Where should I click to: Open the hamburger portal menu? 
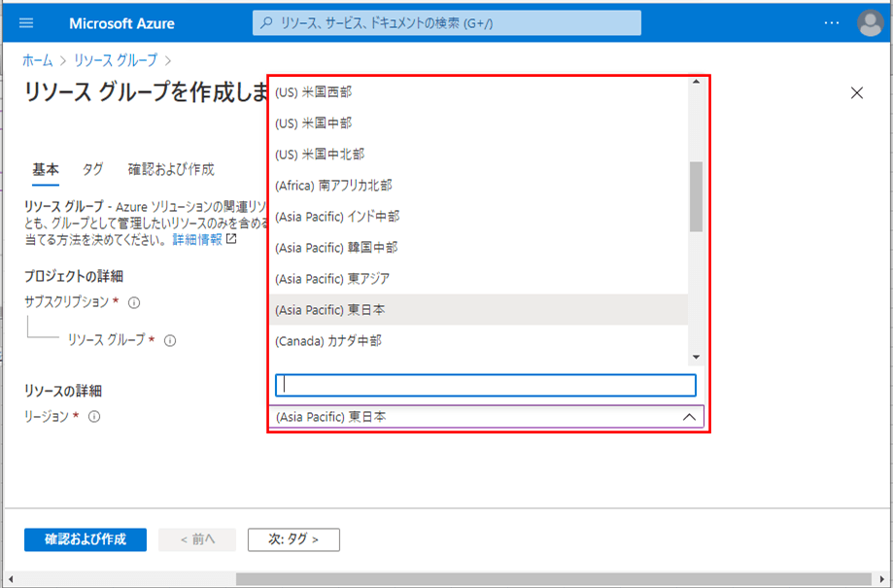[26, 22]
